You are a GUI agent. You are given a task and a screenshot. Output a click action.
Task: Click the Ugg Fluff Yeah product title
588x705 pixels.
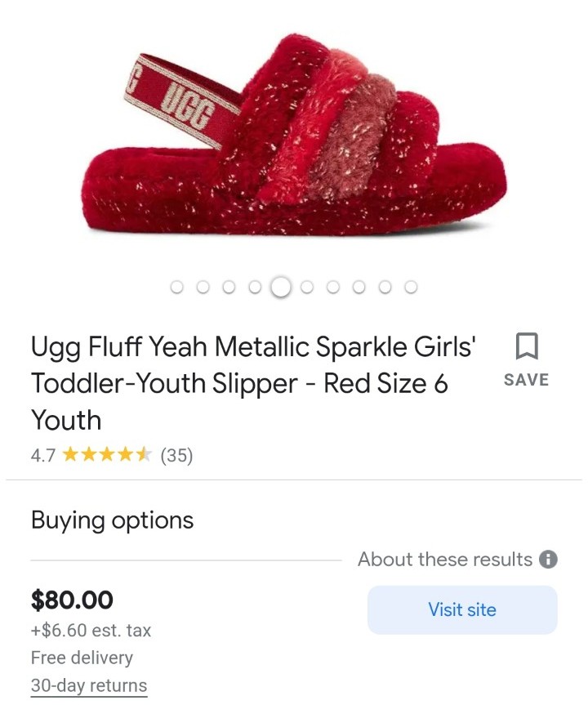[253, 383]
